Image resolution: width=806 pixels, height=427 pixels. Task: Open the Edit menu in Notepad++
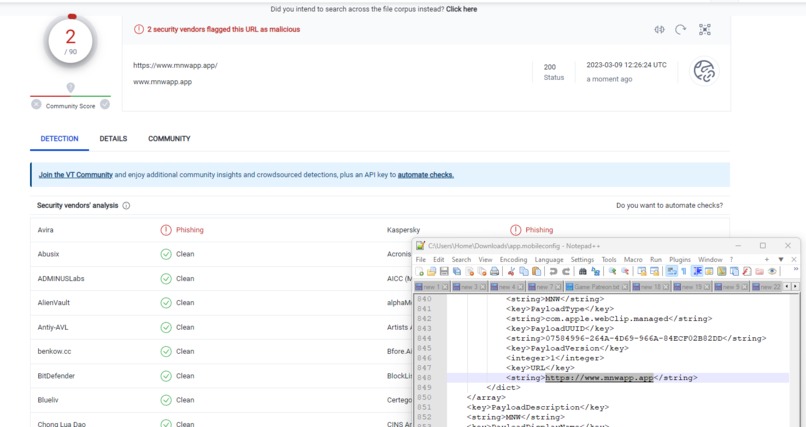click(x=438, y=259)
